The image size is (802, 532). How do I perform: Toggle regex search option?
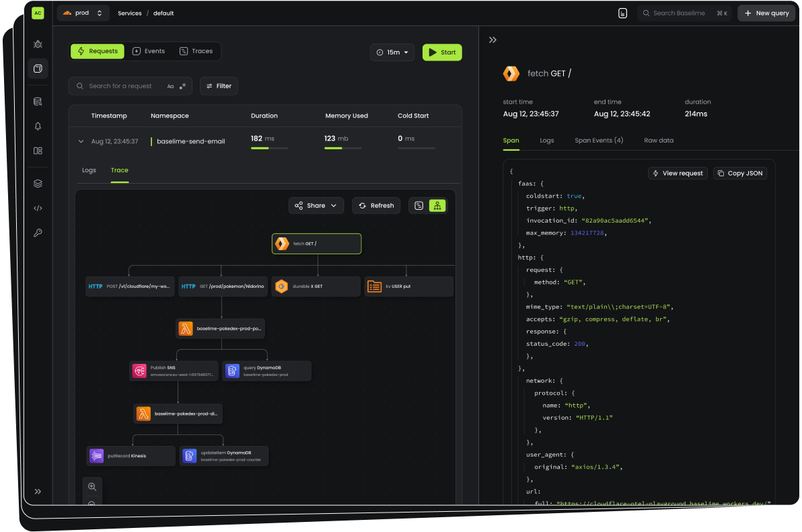[183, 86]
